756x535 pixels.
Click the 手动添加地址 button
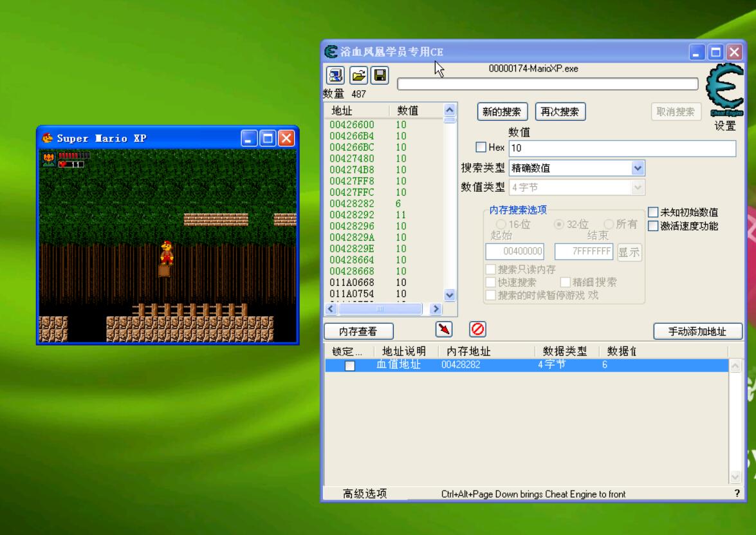click(697, 332)
